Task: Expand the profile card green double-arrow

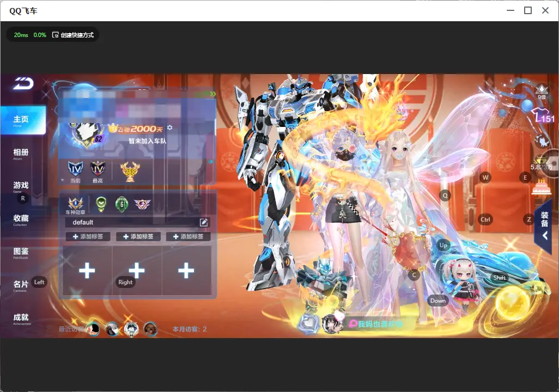Action: click(212, 94)
